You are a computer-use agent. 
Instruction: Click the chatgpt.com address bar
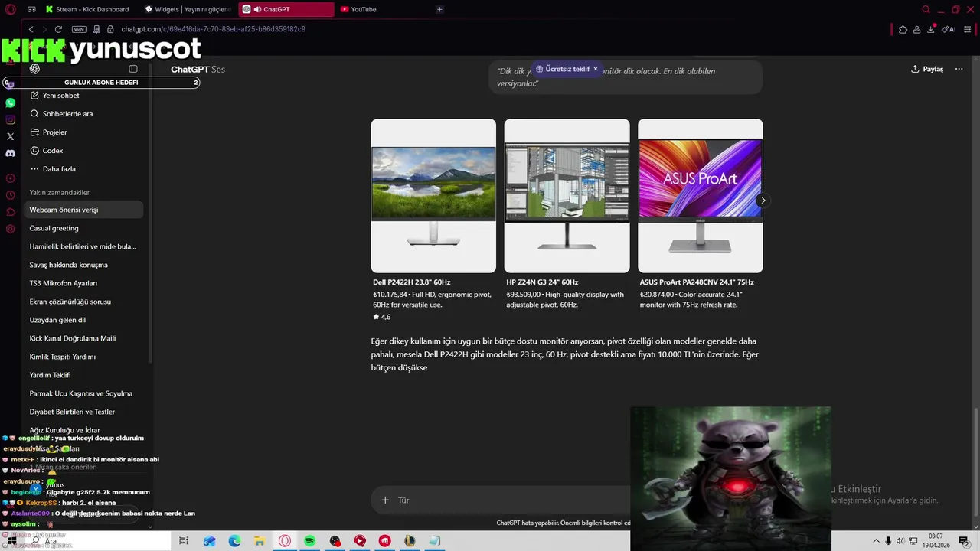(213, 29)
